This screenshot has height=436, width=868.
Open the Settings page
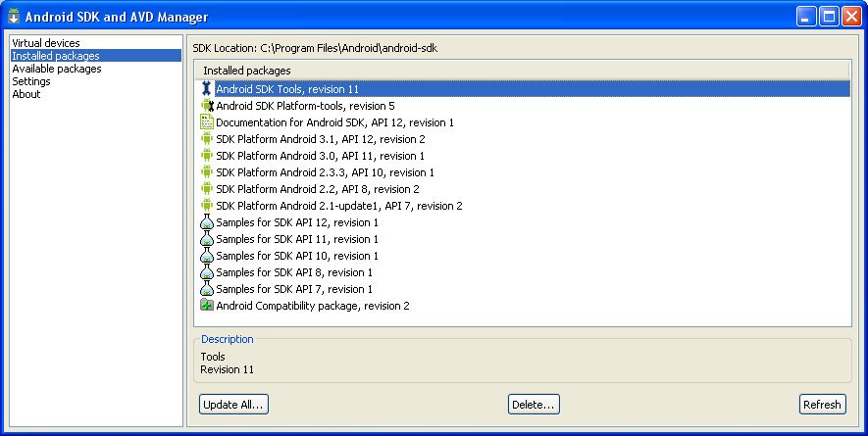pos(31,80)
